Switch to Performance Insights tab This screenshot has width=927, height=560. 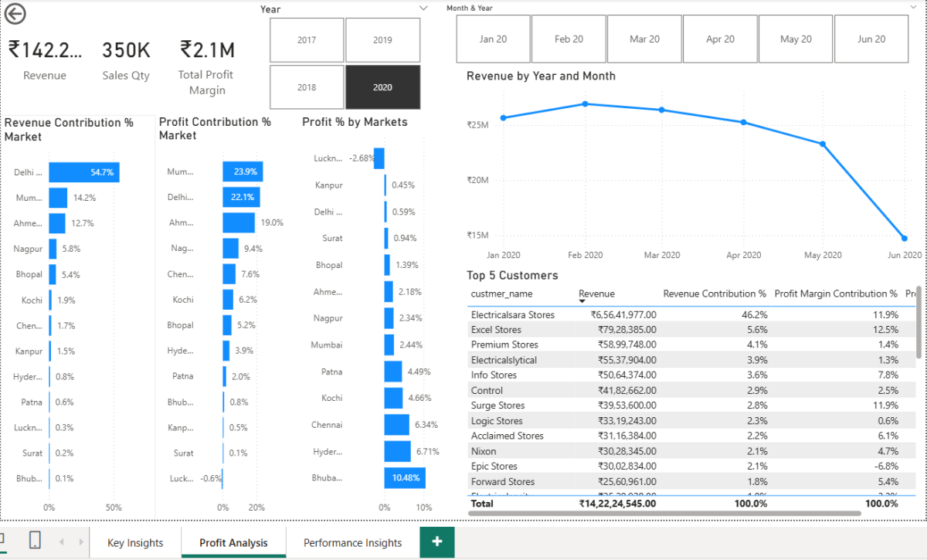(x=352, y=542)
